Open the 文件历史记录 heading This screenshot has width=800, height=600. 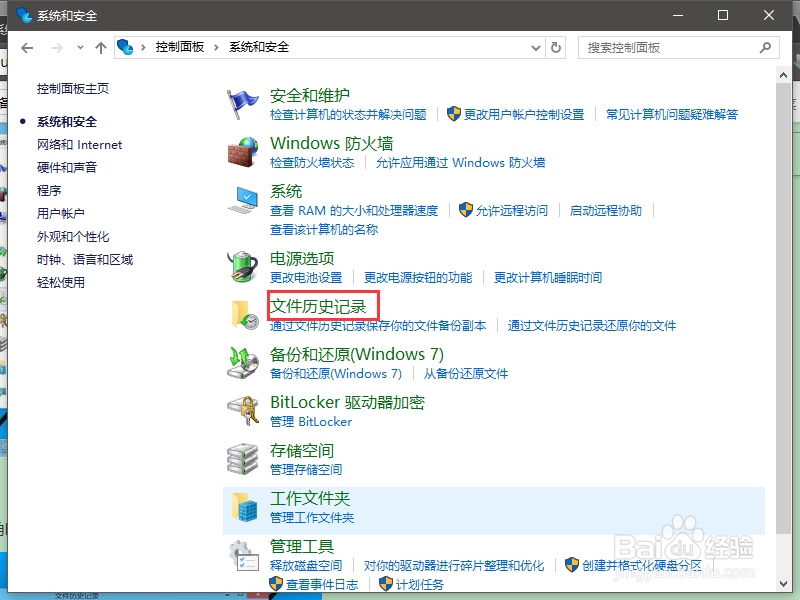tap(318, 306)
